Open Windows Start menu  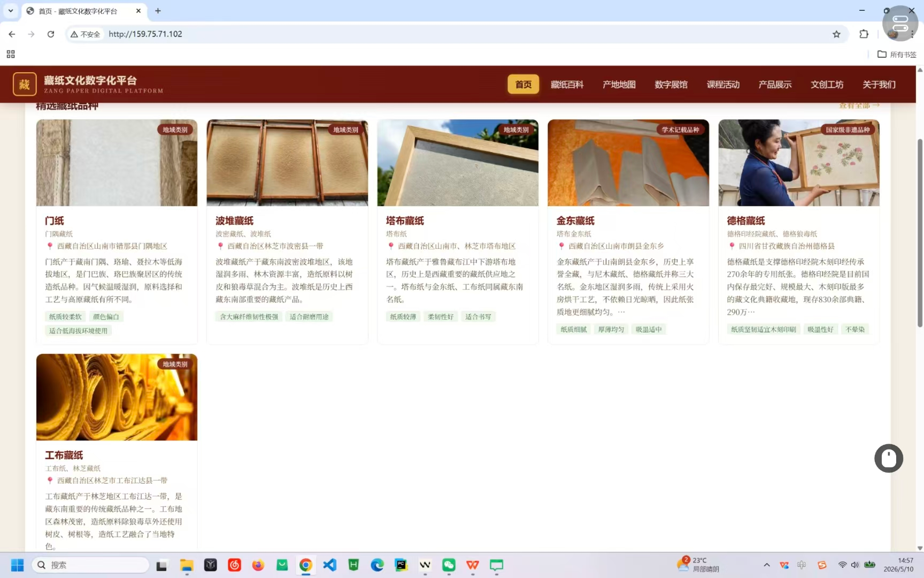click(x=18, y=565)
